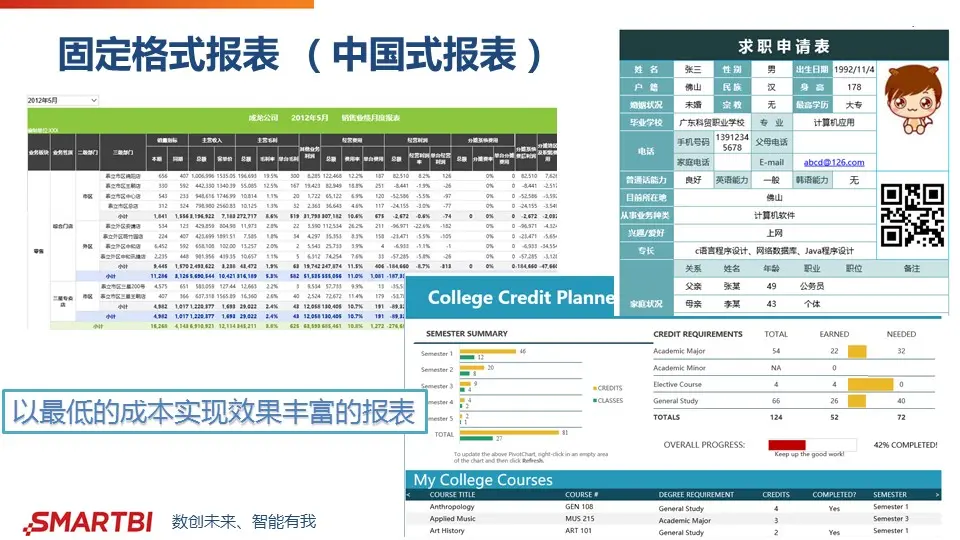960x540 pixels.
Task: Select the name cell 张三
Action: [692, 69]
